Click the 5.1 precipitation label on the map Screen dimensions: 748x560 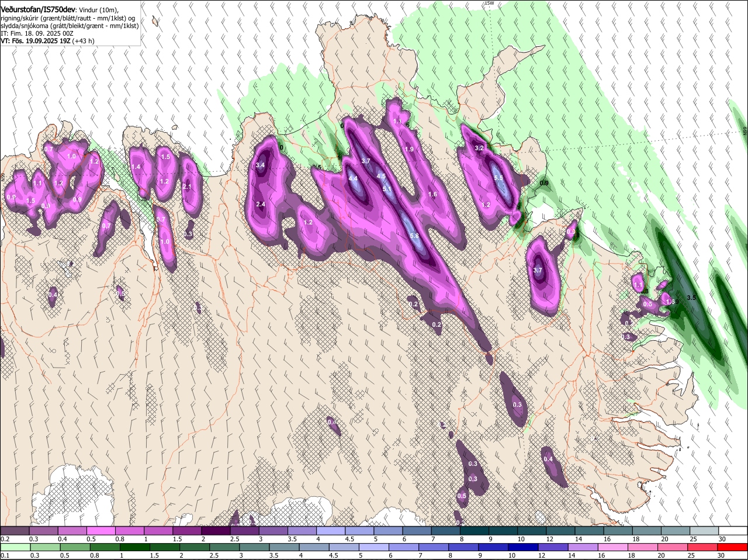pyautogui.click(x=387, y=189)
